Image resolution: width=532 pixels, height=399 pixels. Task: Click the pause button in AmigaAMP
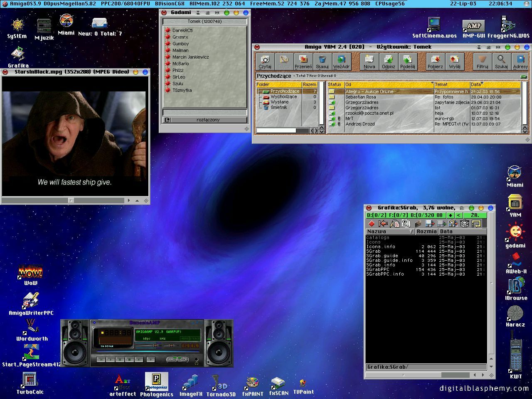click(x=120, y=360)
